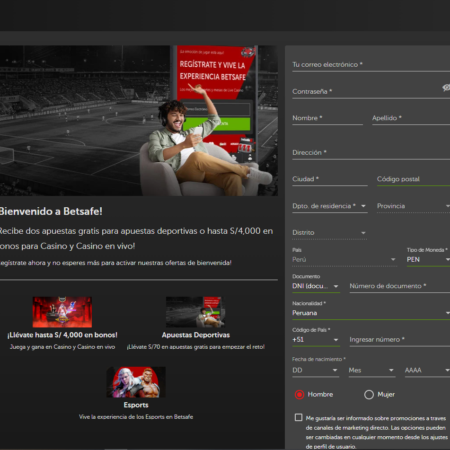Select the Mujer radio button

click(x=369, y=395)
